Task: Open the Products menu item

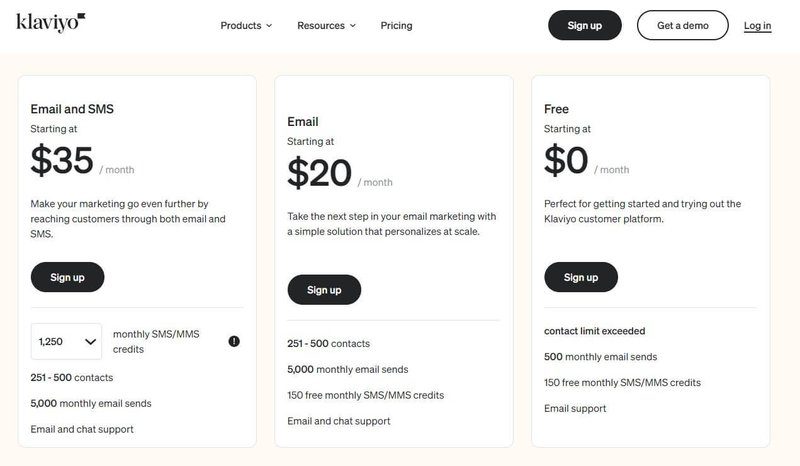Action: click(241, 26)
